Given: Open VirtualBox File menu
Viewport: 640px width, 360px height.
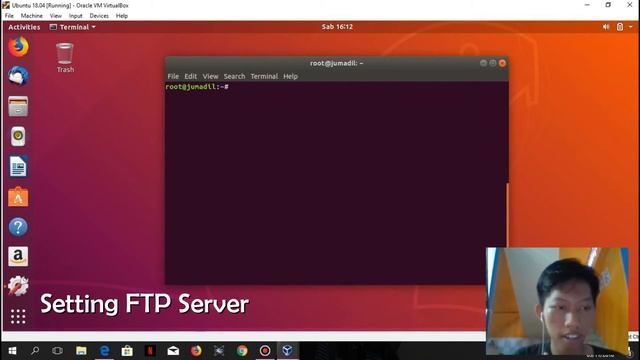Looking at the screenshot, I should (x=9, y=16).
